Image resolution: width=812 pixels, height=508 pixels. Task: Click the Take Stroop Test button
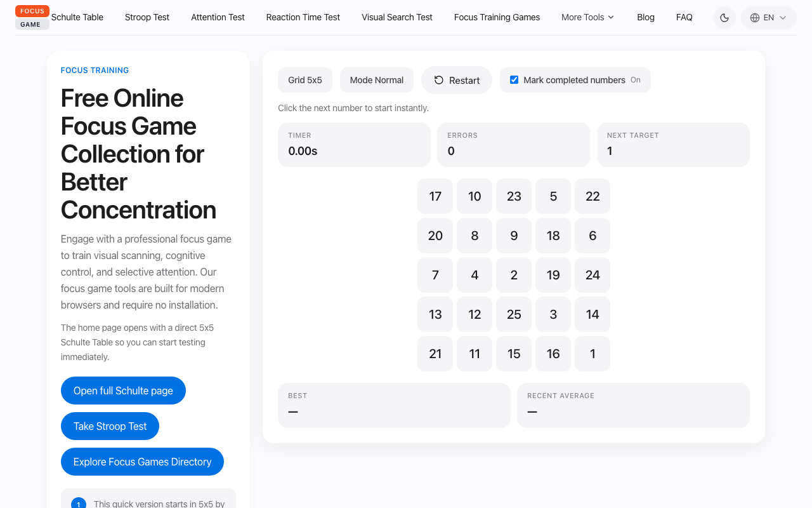(110, 426)
